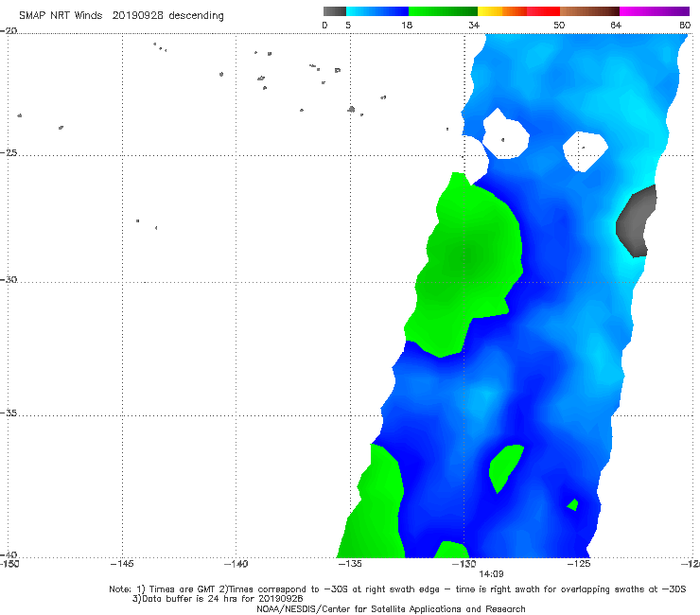Click the longitude label '-140'

[x=236, y=564]
